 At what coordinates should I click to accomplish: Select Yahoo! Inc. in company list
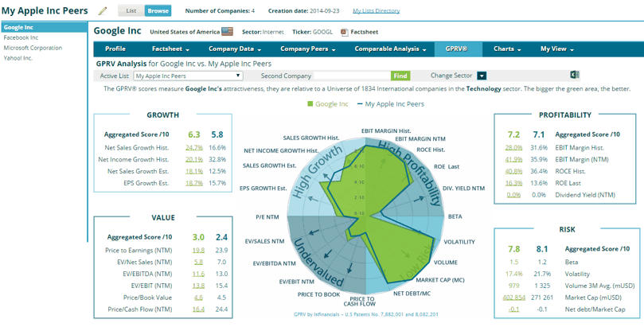[18, 58]
